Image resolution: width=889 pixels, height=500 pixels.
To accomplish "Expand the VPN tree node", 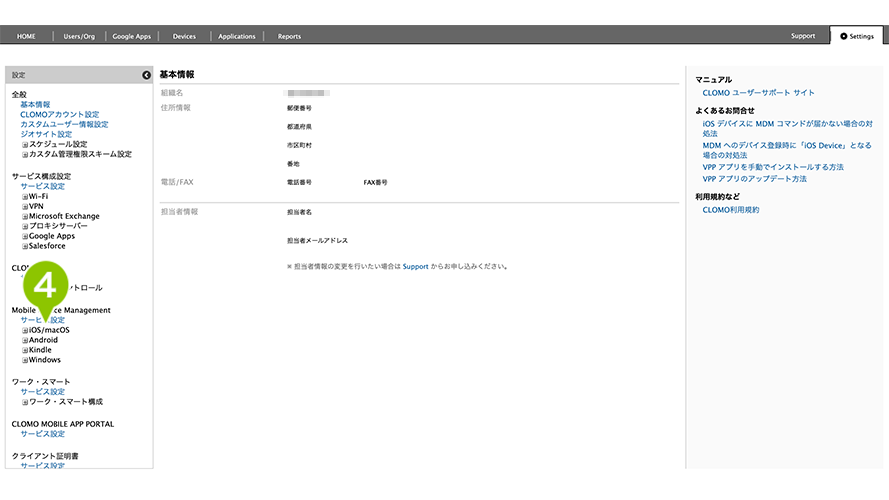I will (x=25, y=206).
